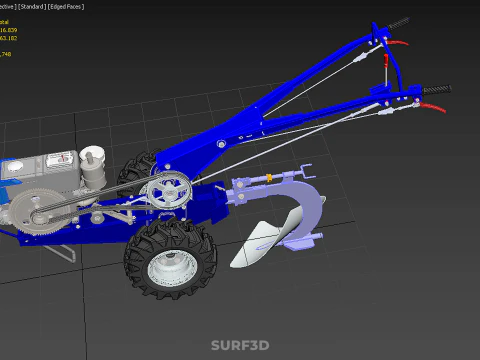480x360 pixels.
Task: Select the upper black handlebar grip
Action: pyautogui.click(x=398, y=24)
